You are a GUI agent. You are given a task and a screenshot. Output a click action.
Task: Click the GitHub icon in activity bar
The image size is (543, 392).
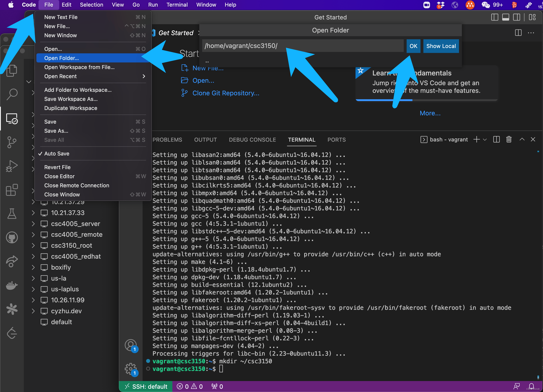coord(12,238)
